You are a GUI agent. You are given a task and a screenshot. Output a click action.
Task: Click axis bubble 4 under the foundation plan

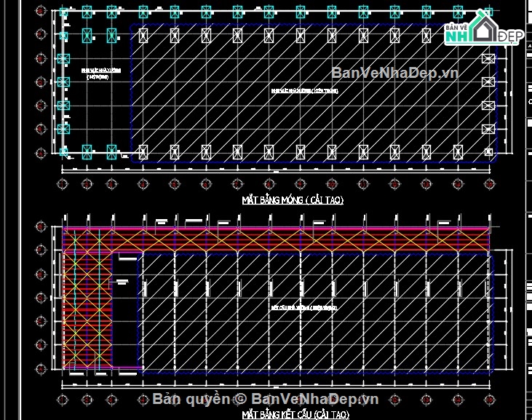pos(143,184)
